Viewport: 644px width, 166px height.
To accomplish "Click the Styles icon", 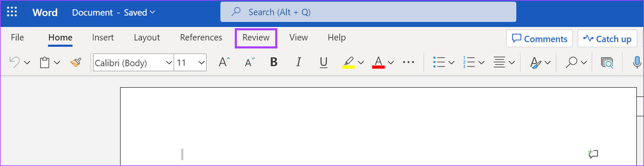I will click(536, 63).
